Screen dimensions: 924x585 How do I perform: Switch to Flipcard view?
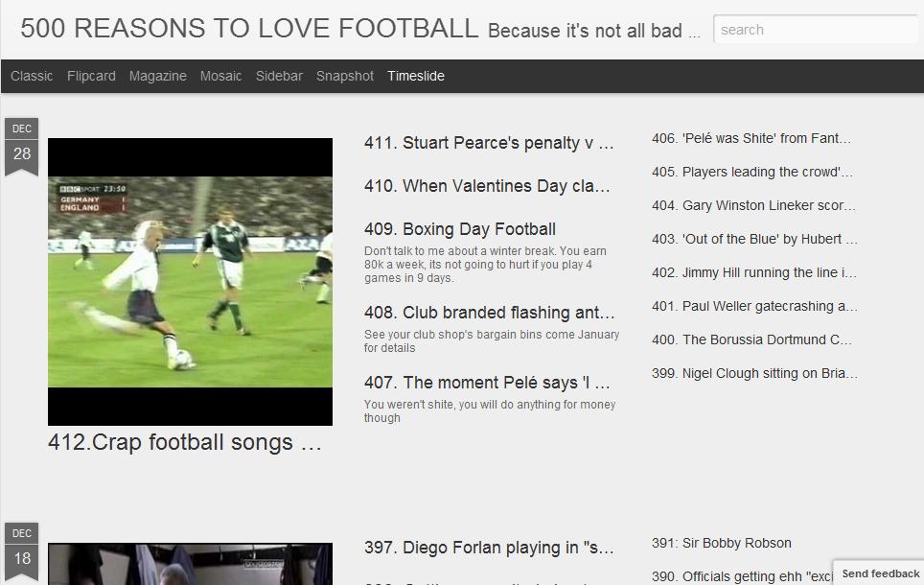(91, 76)
